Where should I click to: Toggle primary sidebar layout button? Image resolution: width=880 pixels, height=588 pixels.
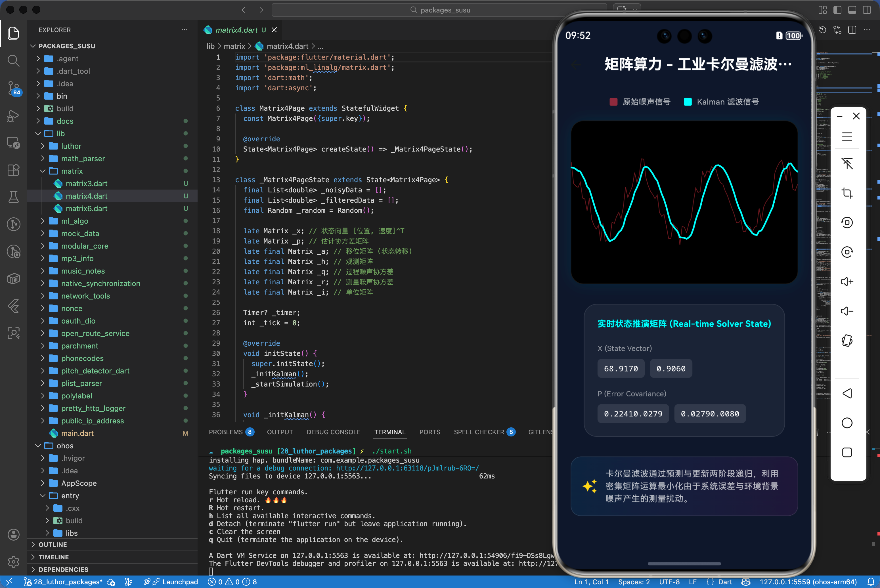837,10
